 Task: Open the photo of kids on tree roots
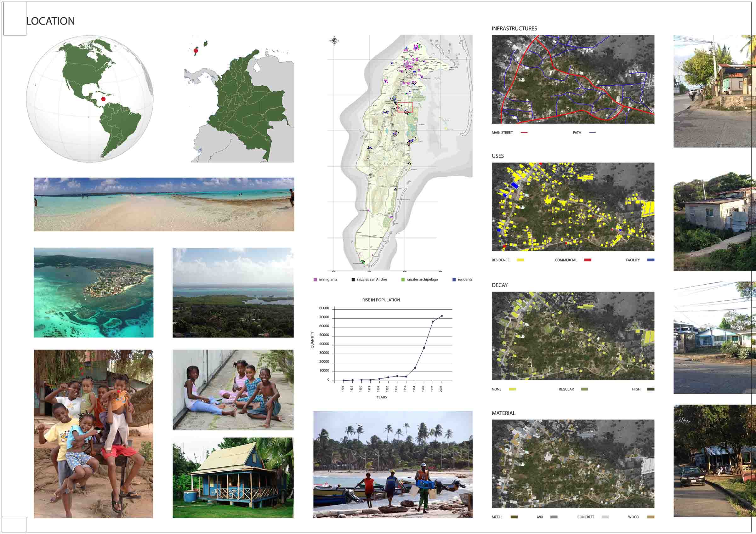click(x=94, y=434)
